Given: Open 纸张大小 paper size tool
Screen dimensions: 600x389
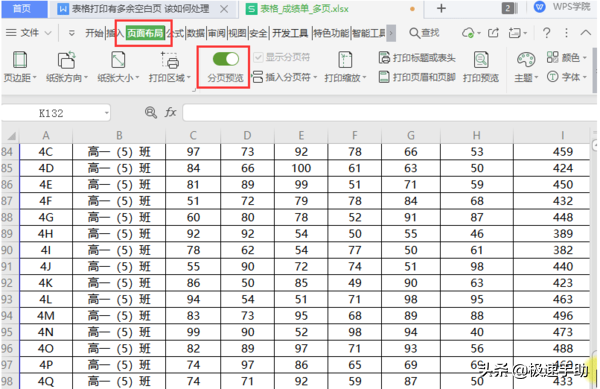Looking at the screenshot, I should [x=118, y=67].
